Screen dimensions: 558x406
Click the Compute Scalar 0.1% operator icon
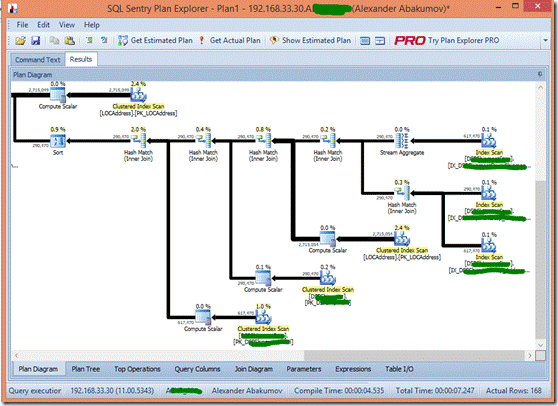pyautogui.click(x=263, y=278)
